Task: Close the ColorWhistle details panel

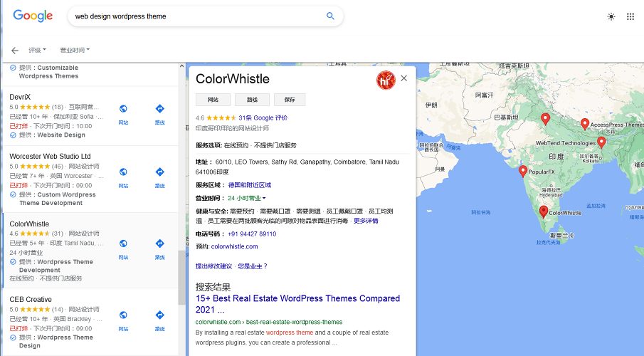Action: [404, 78]
